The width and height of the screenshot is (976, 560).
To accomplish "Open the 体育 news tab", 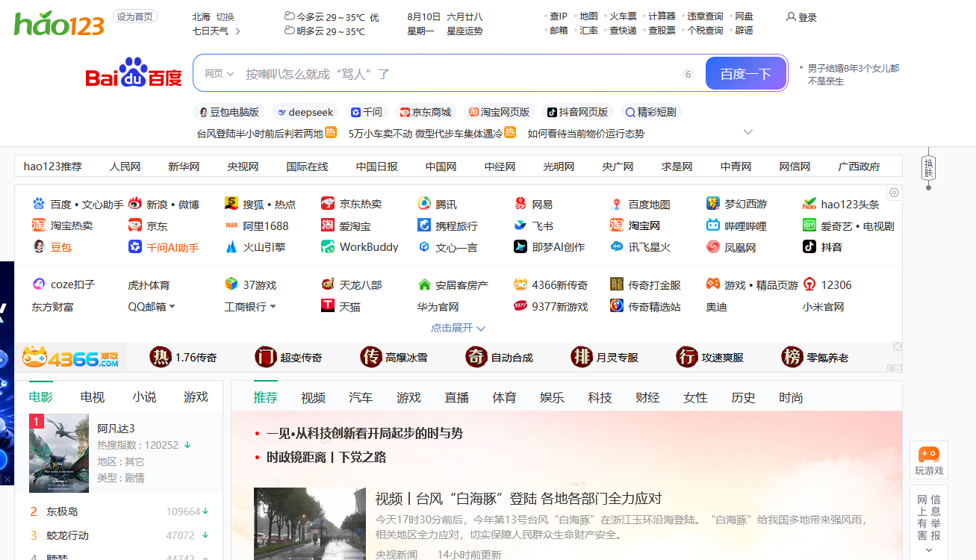I will click(504, 398).
